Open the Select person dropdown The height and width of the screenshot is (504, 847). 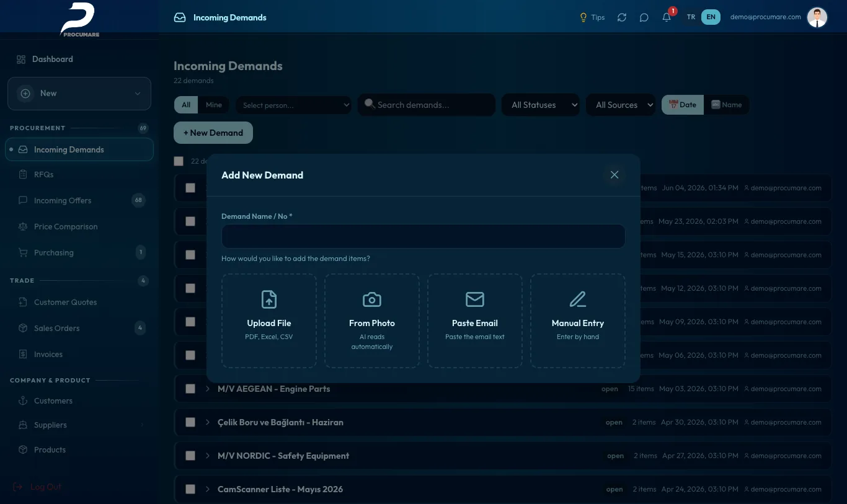293,105
